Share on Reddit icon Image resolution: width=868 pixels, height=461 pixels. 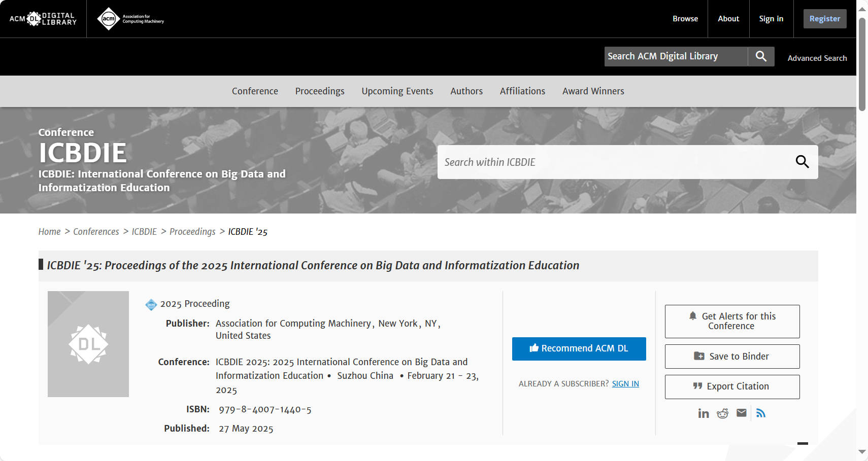click(722, 413)
